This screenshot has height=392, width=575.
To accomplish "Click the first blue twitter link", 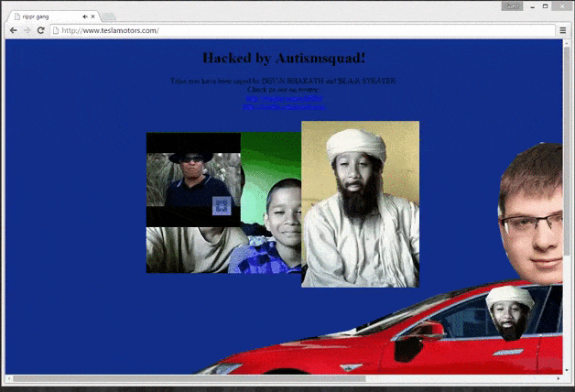I will coord(284,98).
